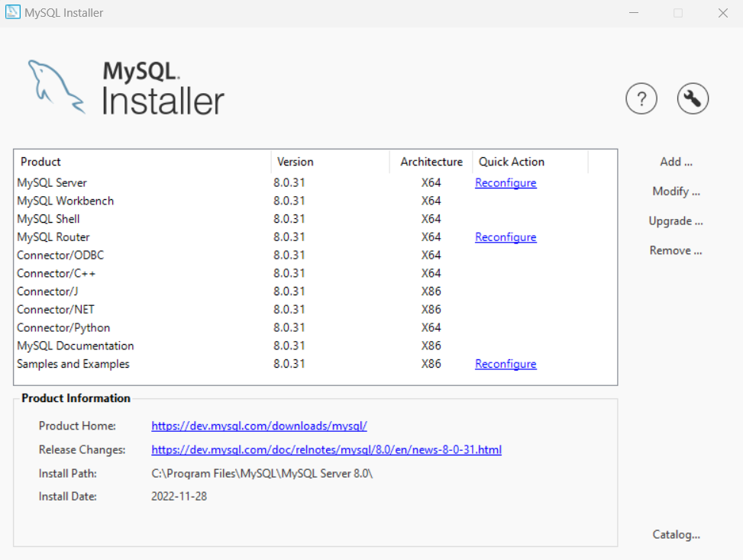
Task: Sort by the Product column header
Action: click(x=143, y=162)
